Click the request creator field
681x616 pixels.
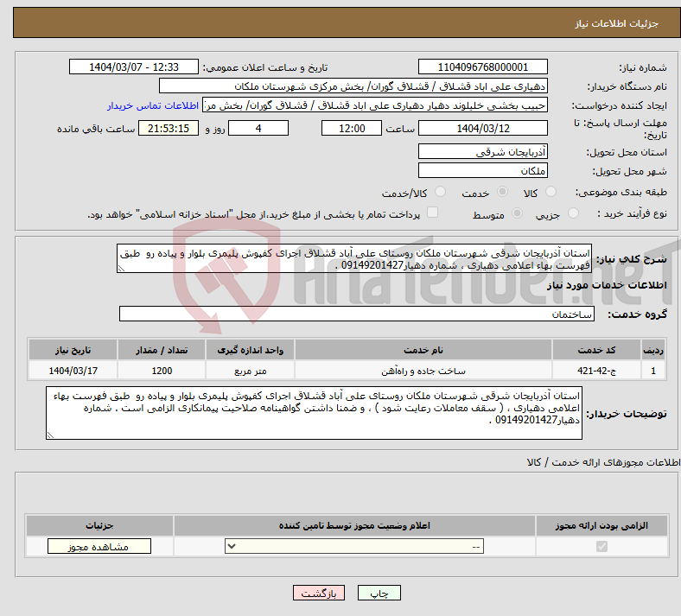coord(375,105)
